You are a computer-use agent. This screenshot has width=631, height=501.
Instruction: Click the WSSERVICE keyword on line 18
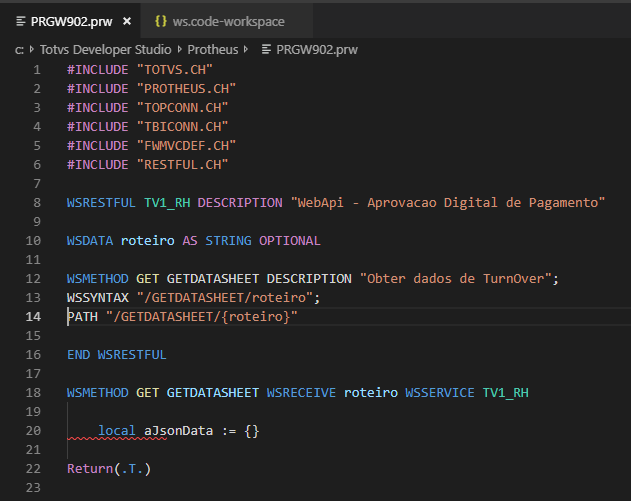click(439, 392)
